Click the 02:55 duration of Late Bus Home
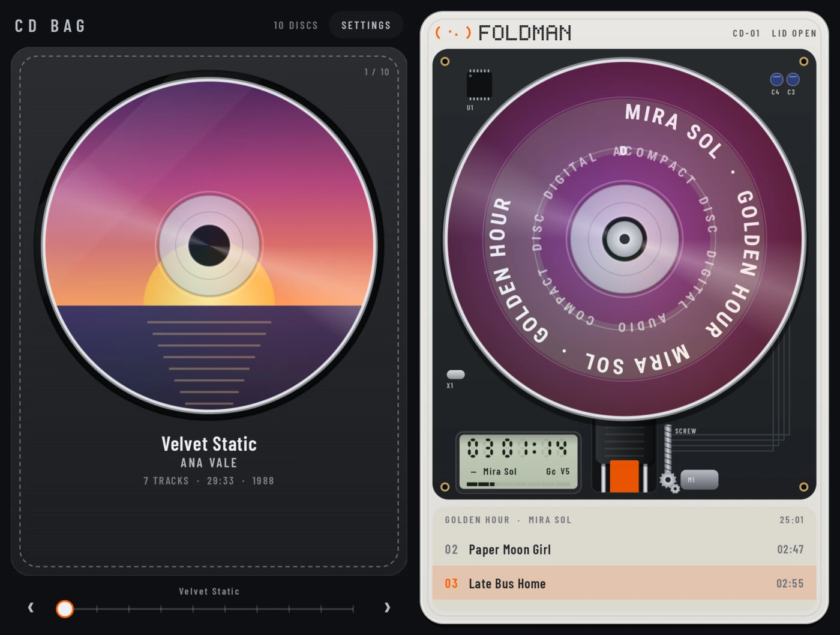The width and height of the screenshot is (840, 635). 790,583
